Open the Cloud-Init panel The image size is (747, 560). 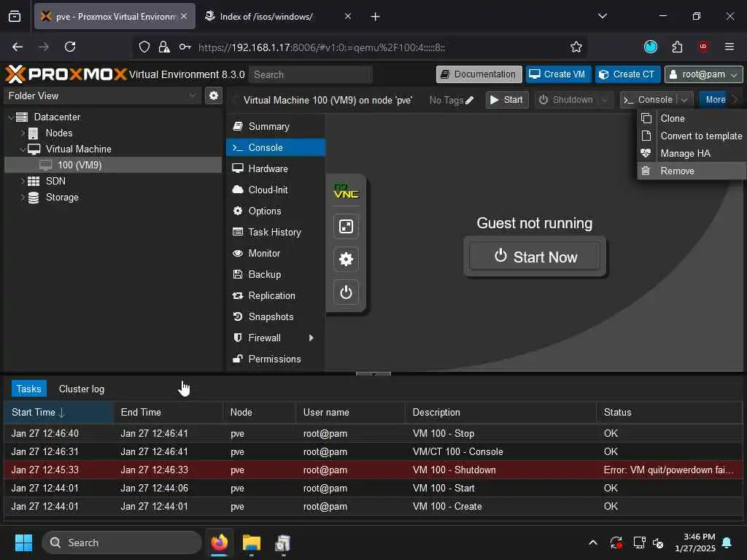click(276, 190)
